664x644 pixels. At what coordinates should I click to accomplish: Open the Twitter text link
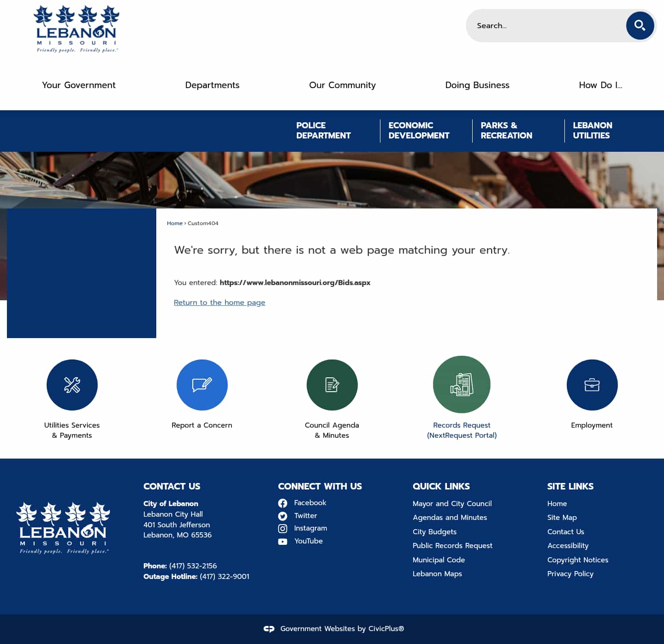pyautogui.click(x=306, y=516)
